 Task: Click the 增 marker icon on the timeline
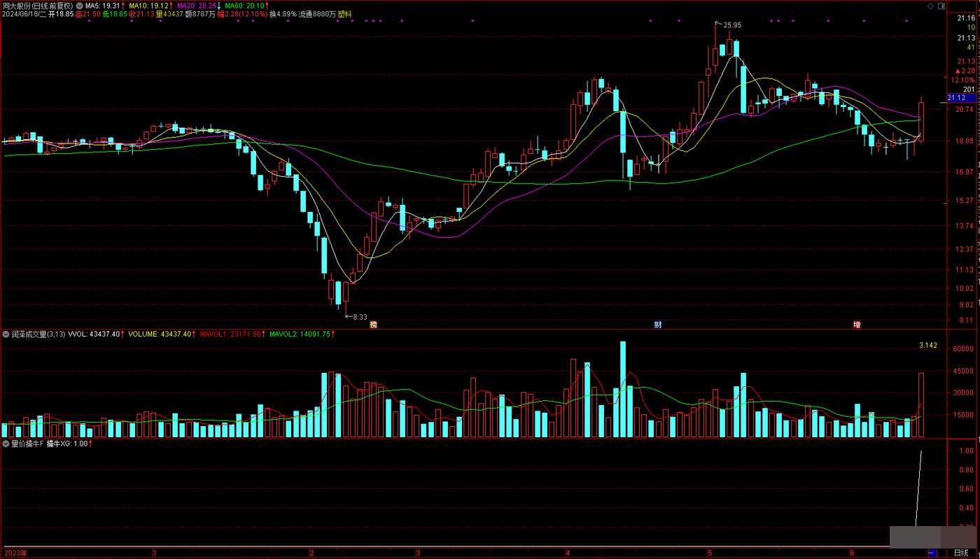tap(857, 325)
